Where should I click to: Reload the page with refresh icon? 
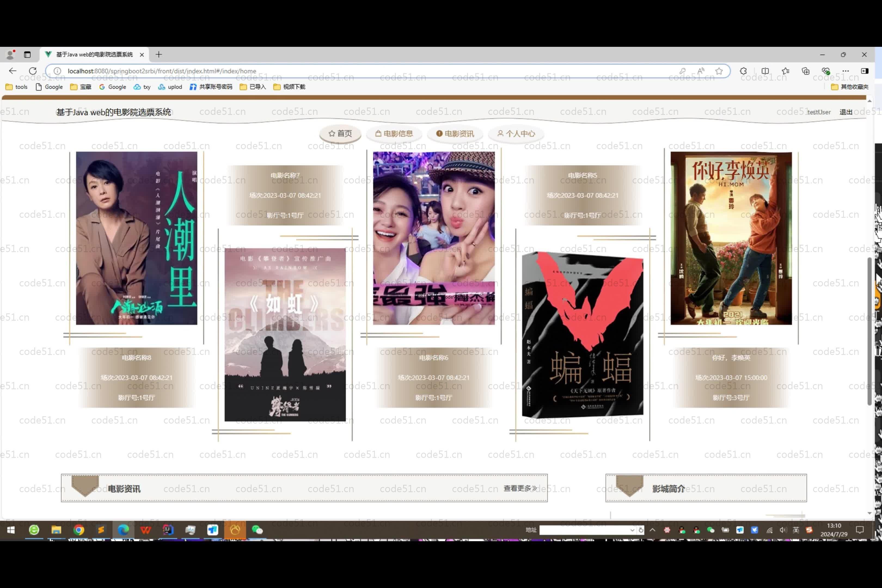[33, 71]
